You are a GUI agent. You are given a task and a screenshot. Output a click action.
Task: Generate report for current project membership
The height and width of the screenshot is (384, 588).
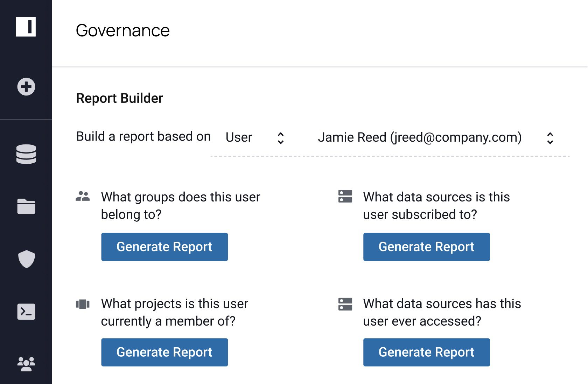point(164,352)
